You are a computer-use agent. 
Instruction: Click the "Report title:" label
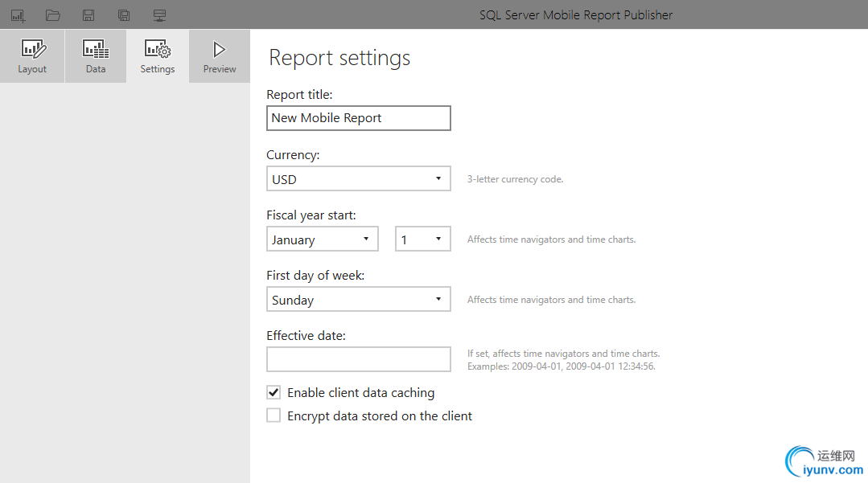tap(299, 95)
